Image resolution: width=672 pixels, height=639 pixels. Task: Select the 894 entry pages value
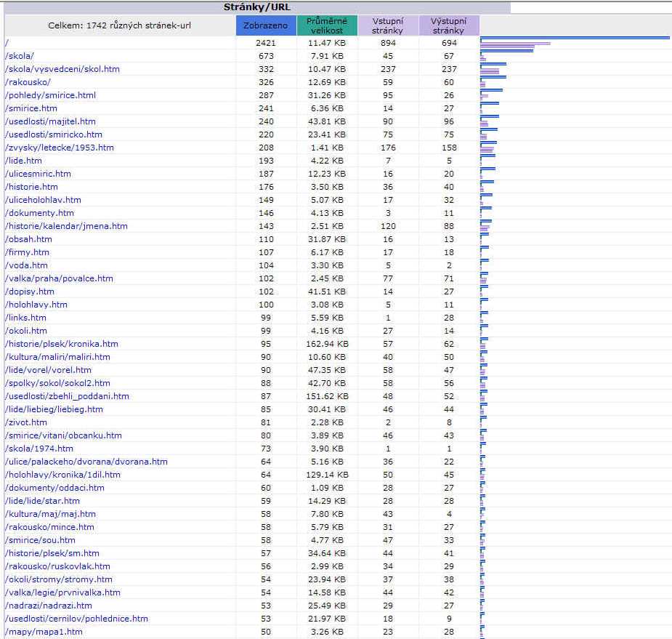(x=388, y=43)
